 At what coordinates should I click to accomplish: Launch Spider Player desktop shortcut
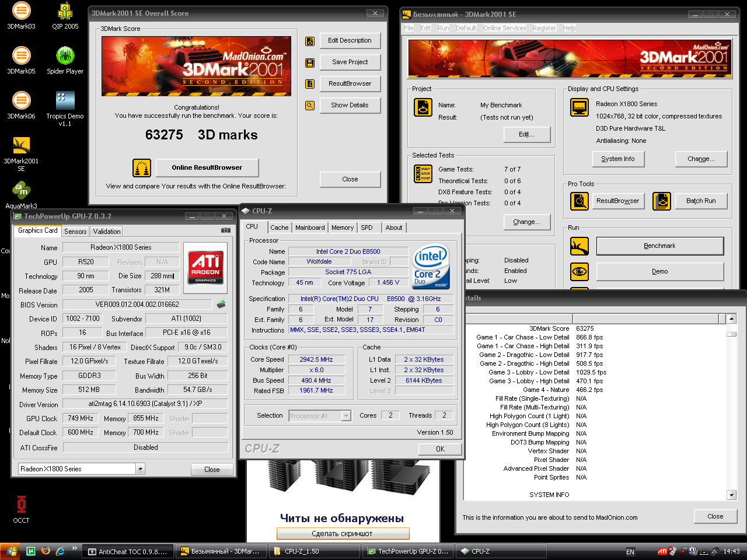click(x=65, y=61)
